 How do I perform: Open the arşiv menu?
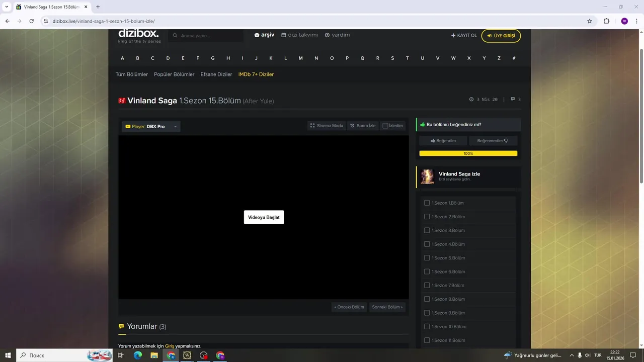[265, 35]
